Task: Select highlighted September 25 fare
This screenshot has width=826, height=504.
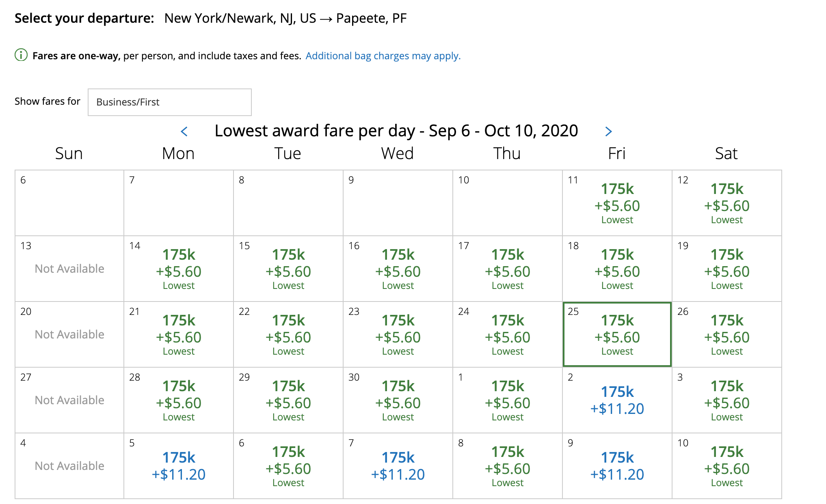Action: click(617, 334)
